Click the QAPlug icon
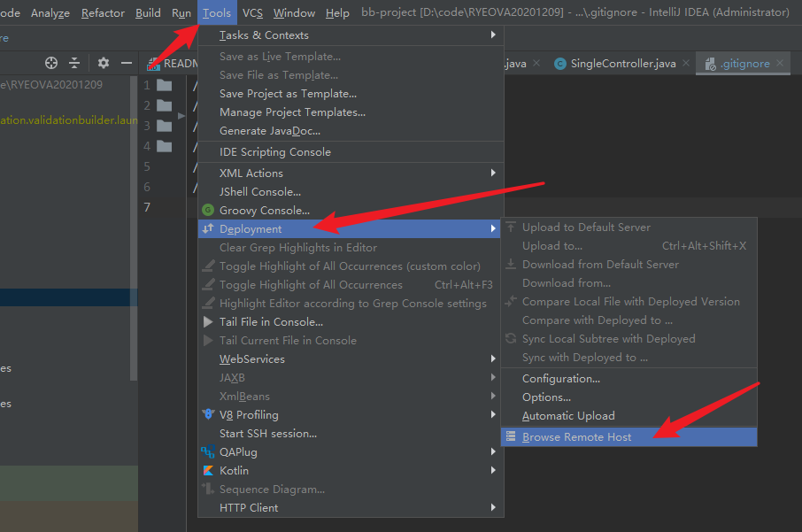Screen dimensions: 802x532 (x=208, y=451)
